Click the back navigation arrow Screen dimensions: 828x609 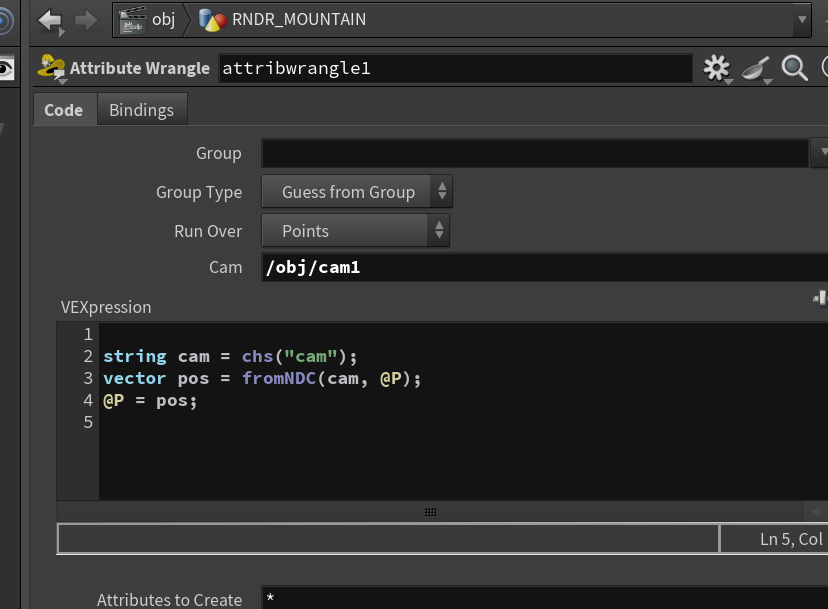51,21
